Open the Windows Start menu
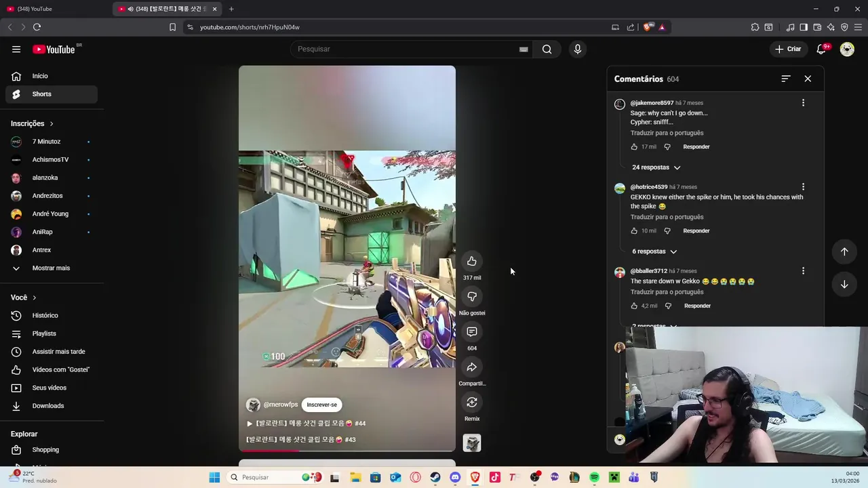Viewport: 868px width, 488px height. [x=214, y=477]
